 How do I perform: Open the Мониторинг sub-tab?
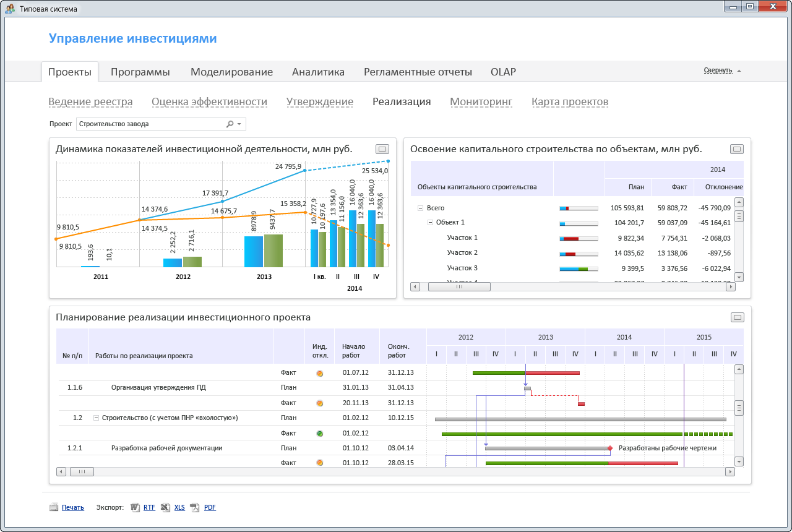click(481, 102)
